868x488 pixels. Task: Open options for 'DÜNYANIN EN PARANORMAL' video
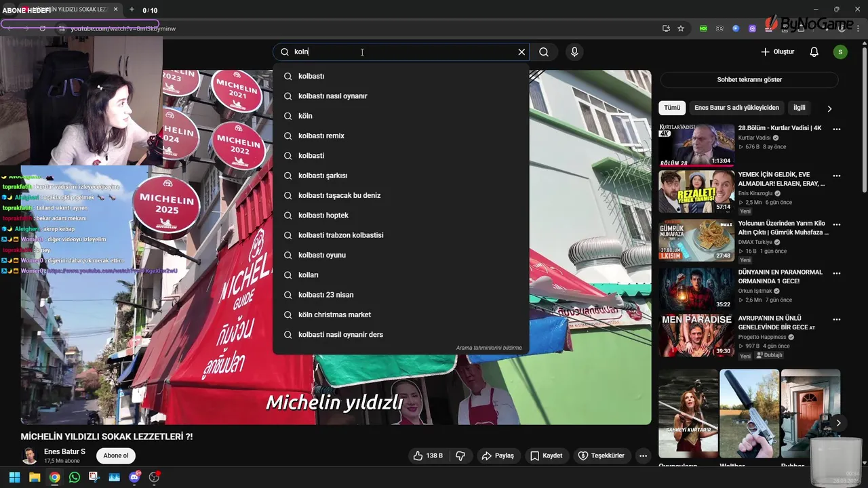837,273
